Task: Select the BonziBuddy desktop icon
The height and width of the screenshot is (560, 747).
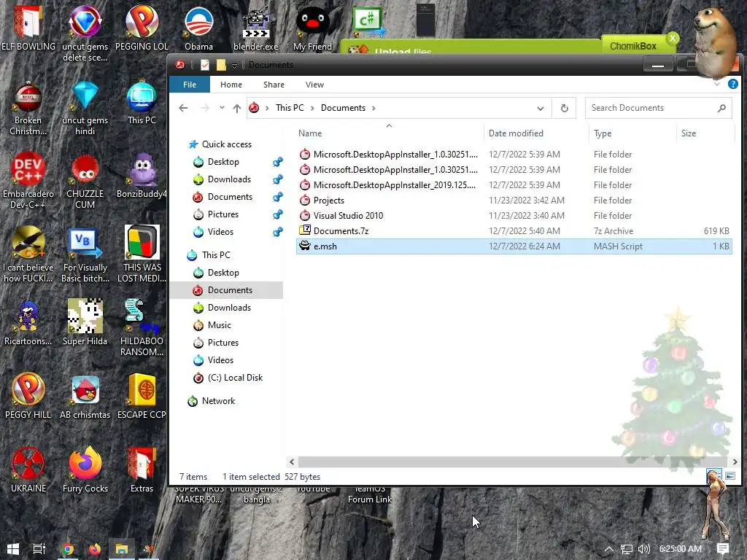Action: pyautogui.click(x=142, y=176)
